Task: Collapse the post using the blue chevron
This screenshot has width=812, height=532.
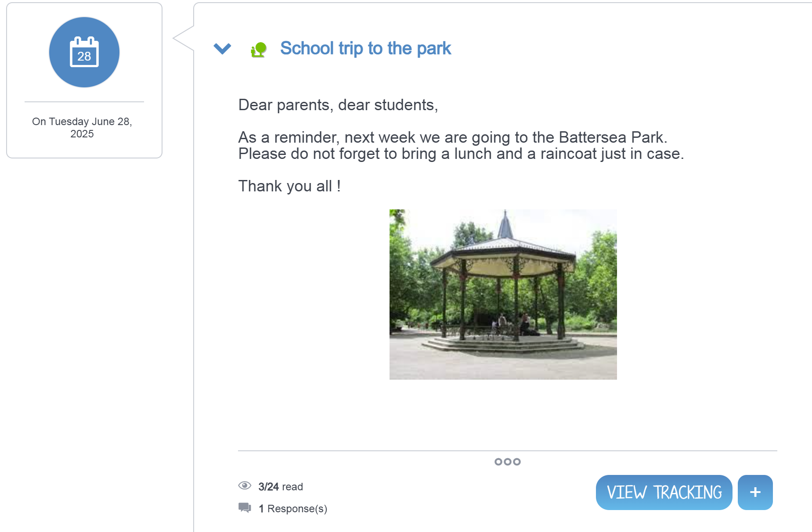Action: (222, 48)
